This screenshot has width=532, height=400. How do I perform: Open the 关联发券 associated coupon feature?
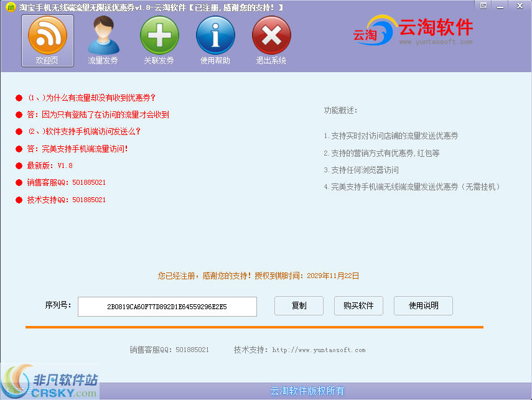point(159,39)
